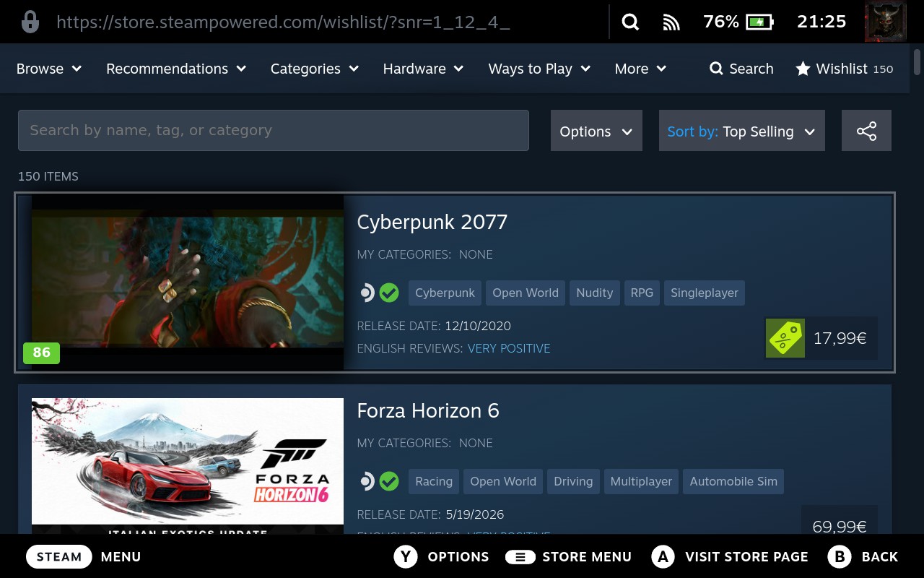Expand the Categories menu
Image resolution: width=924 pixels, height=578 pixels.
tap(315, 69)
